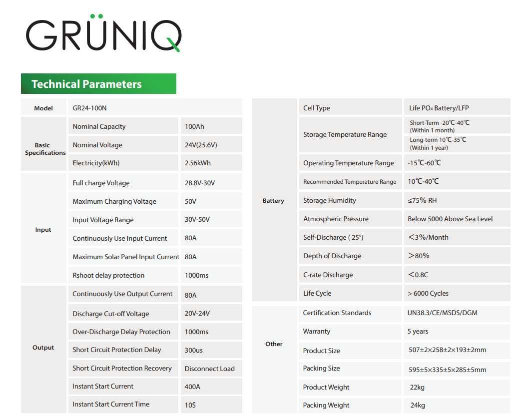The height and width of the screenshot is (416, 532).
Task: Select Over-Discharge Delay Protection label
Action: click(121, 332)
